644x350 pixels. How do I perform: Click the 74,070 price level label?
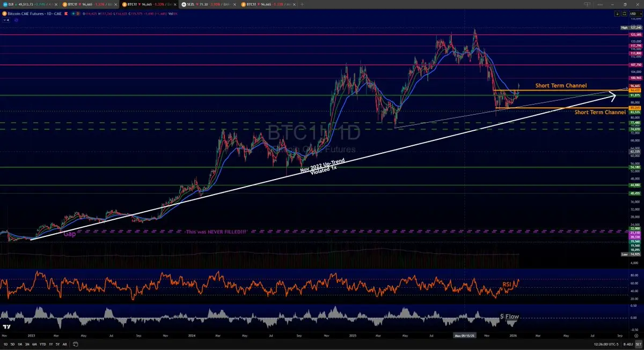635,129
